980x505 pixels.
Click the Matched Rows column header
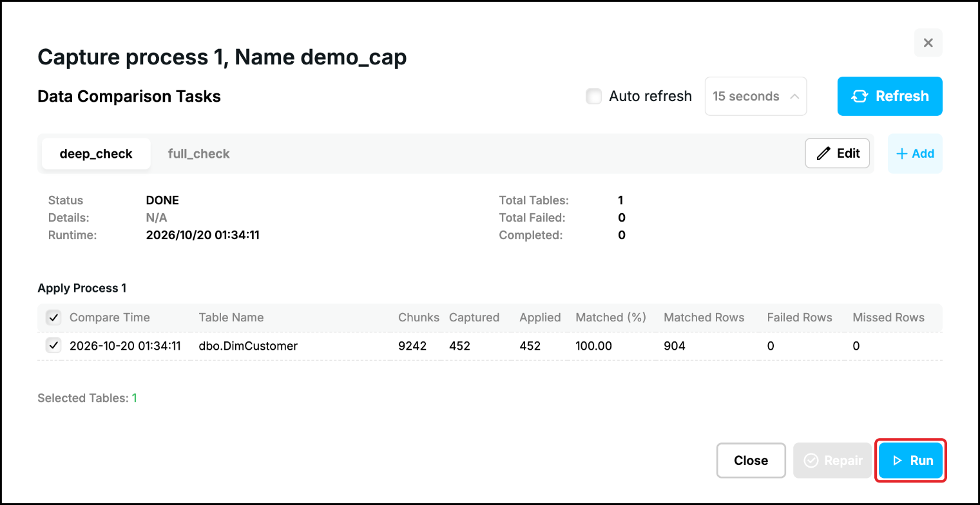[x=704, y=318]
